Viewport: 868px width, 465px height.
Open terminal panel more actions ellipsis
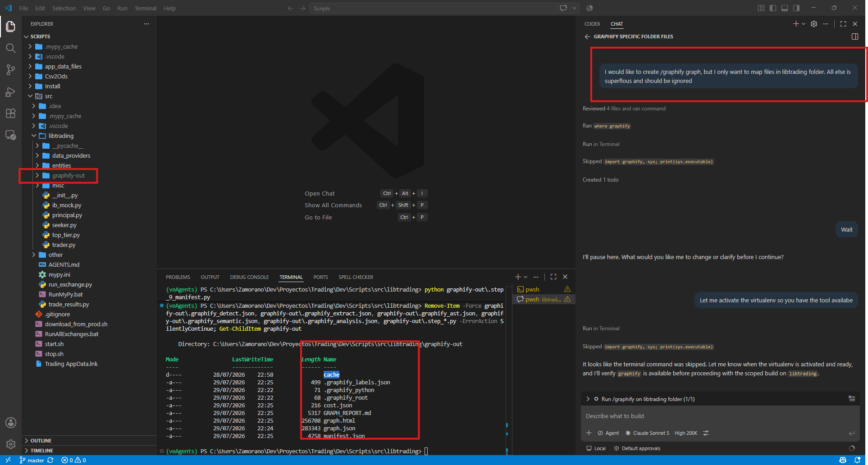[536, 277]
